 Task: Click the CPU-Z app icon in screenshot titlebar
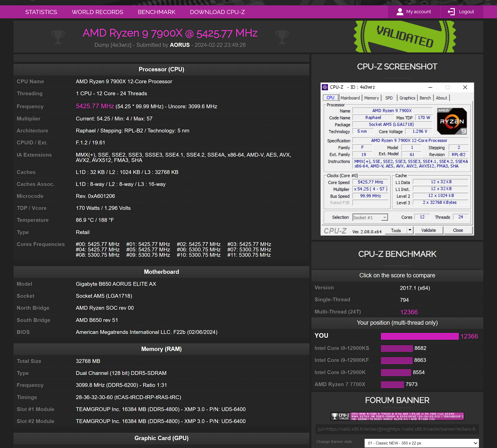[325, 87]
